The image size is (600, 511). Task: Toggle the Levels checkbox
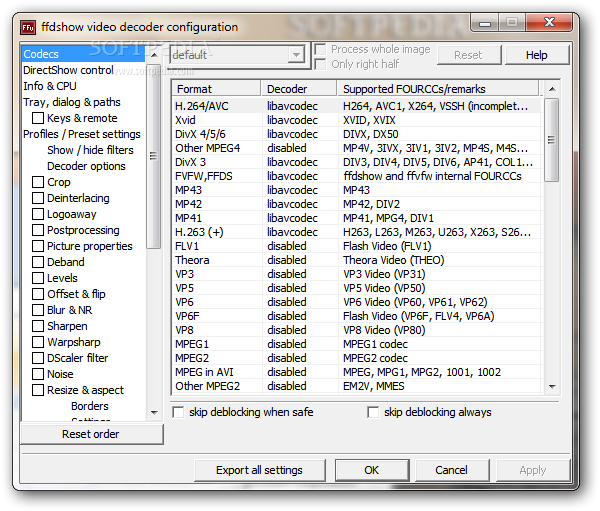(x=38, y=278)
